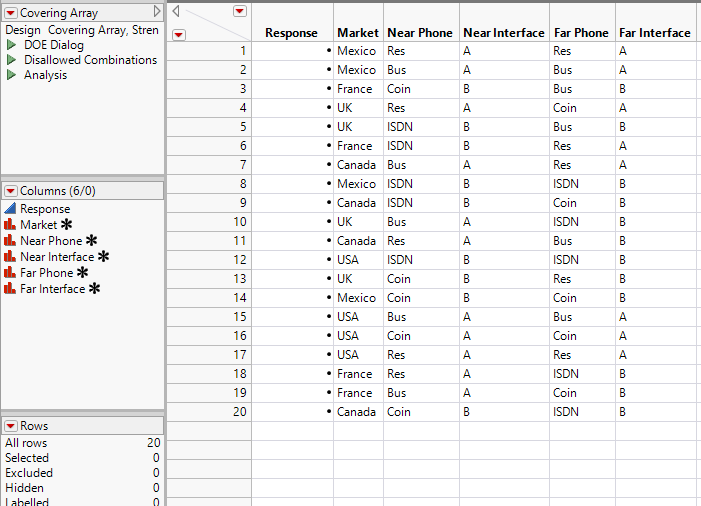Open the column header area red triangle menu
The height and width of the screenshot is (506, 701).
[239, 11]
